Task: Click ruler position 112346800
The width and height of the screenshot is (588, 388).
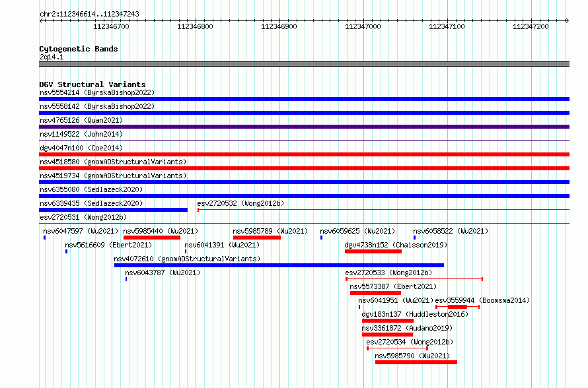Action: [195, 26]
